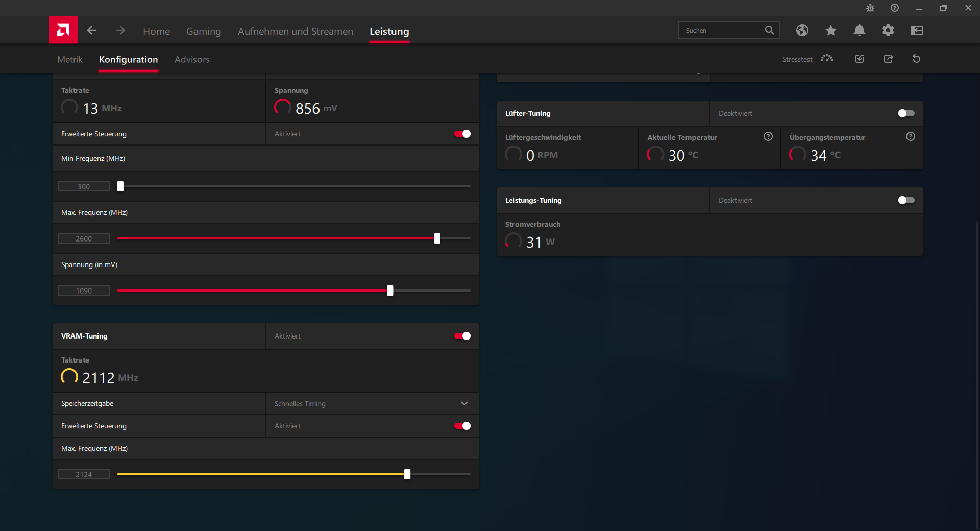Click the Spannung value box 1090
This screenshot has width=980, height=531.
(84, 291)
